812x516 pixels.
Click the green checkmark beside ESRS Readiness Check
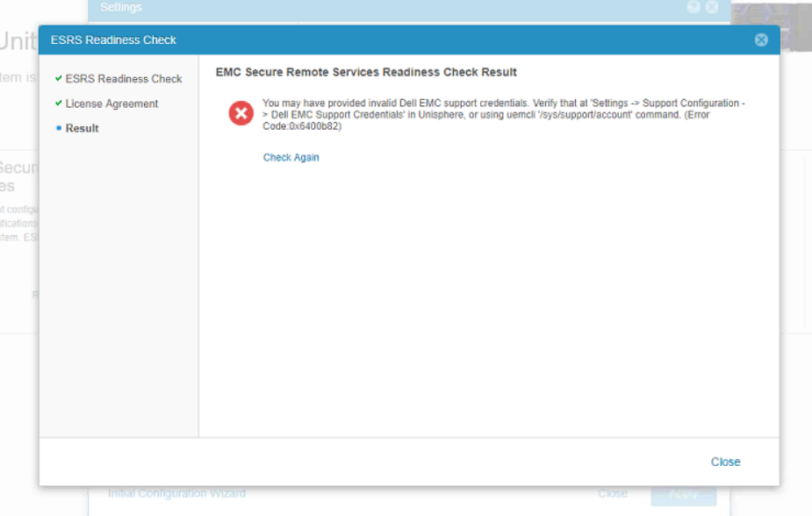click(60, 78)
